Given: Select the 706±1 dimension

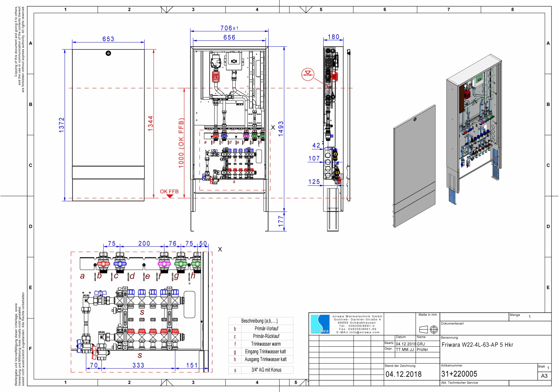Looking at the screenshot, I should 229,28.
